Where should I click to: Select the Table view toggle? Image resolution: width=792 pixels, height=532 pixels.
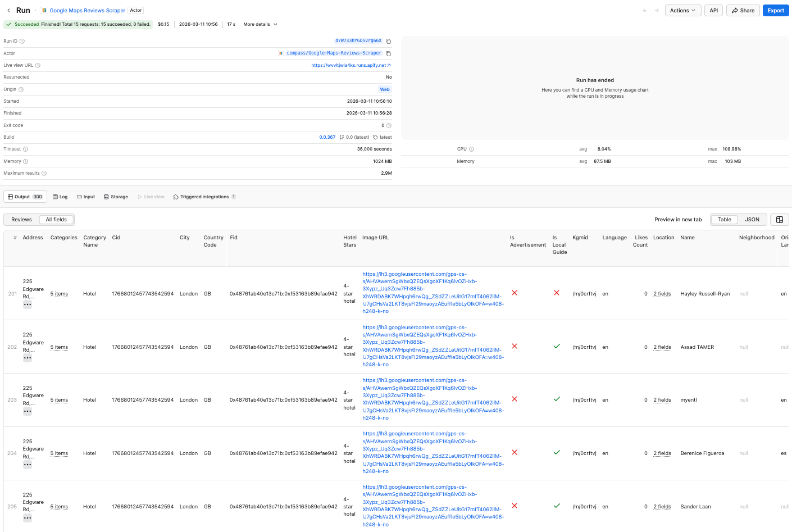723,219
